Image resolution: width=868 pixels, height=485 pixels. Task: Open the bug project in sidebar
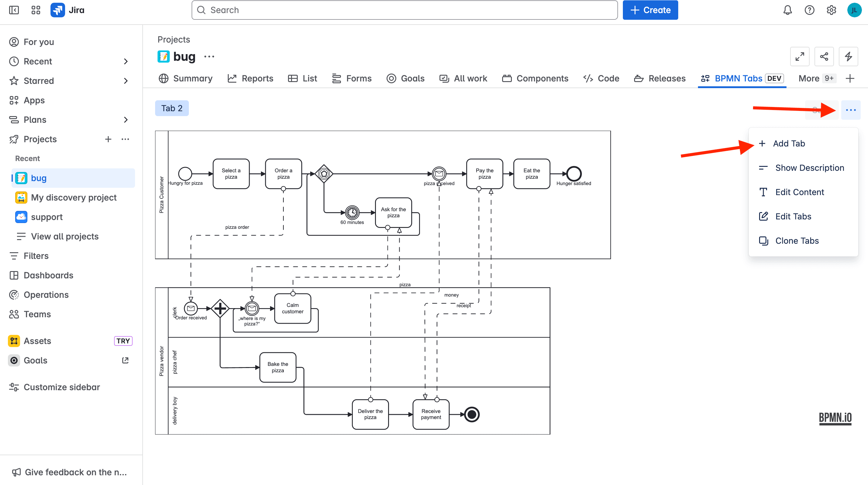click(73, 178)
